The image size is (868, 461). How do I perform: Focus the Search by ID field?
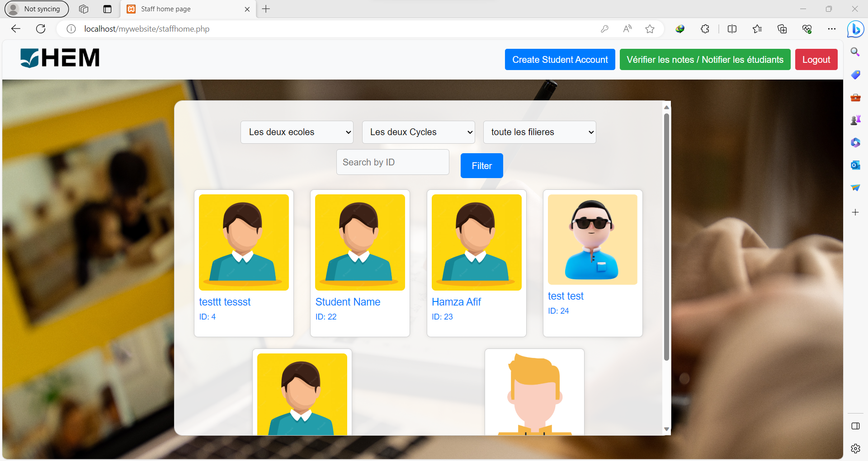tap(392, 162)
